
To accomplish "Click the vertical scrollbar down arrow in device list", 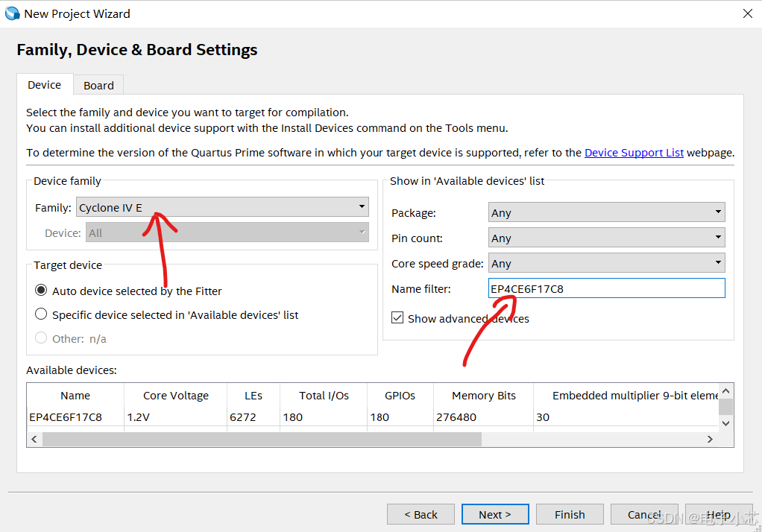I will [x=726, y=422].
